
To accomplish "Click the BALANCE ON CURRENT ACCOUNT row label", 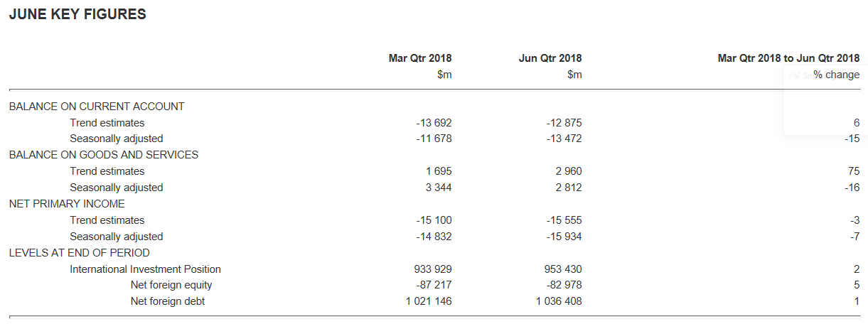I will [97, 107].
